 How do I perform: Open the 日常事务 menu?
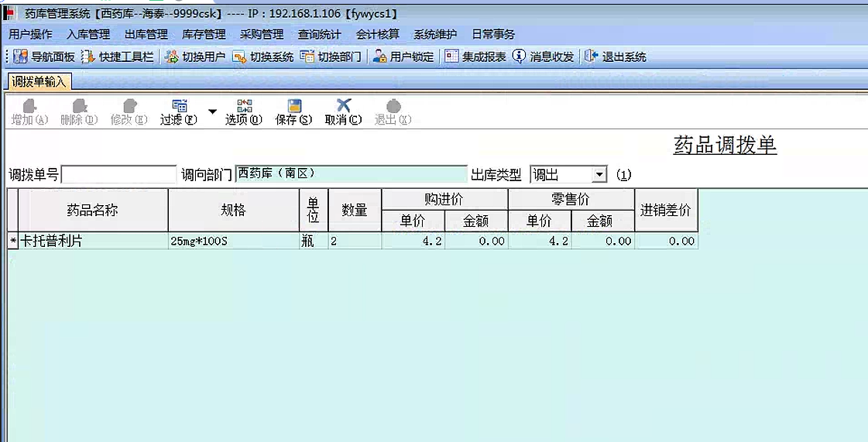coord(493,34)
